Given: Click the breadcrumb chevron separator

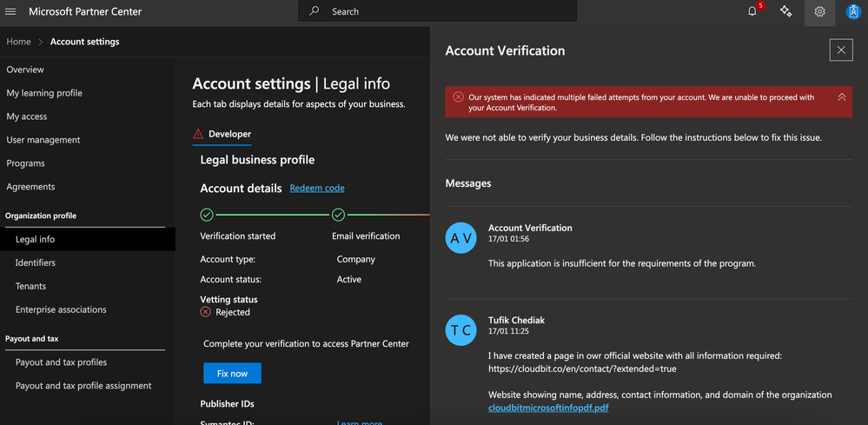Looking at the screenshot, I should [x=41, y=42].
